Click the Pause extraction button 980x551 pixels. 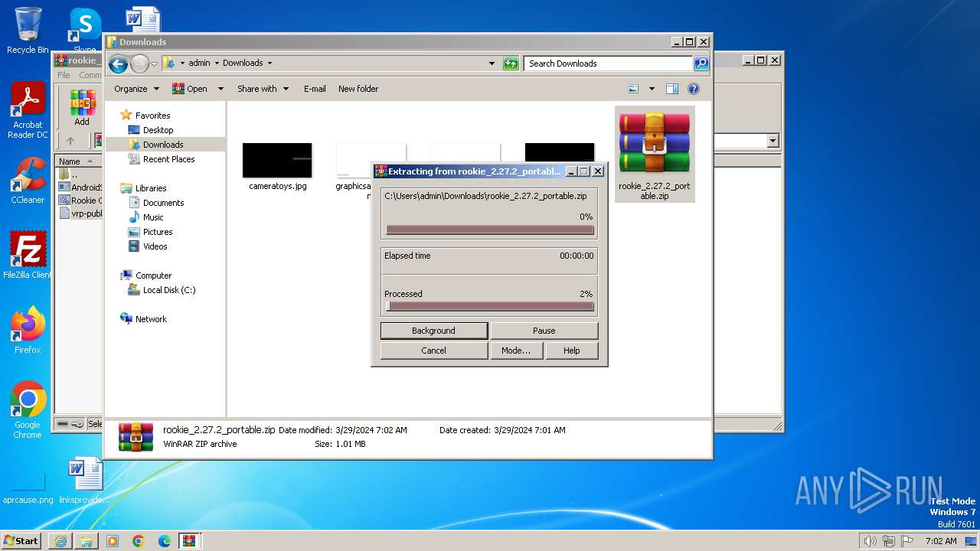click(544, 331)
